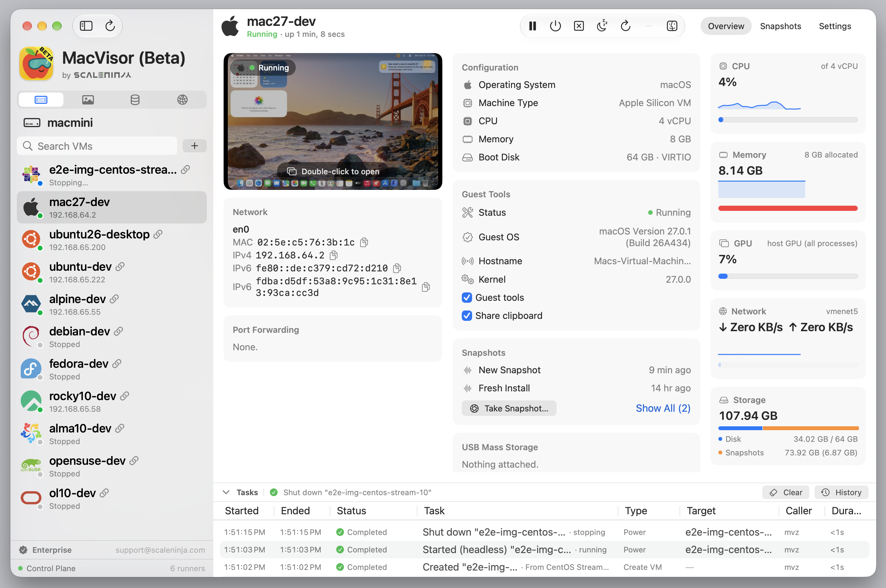Image resolution: width=886 pixels, height=588 pixels.
Task: Click the Control Plane status entry
Action: [x=112, y=569]
